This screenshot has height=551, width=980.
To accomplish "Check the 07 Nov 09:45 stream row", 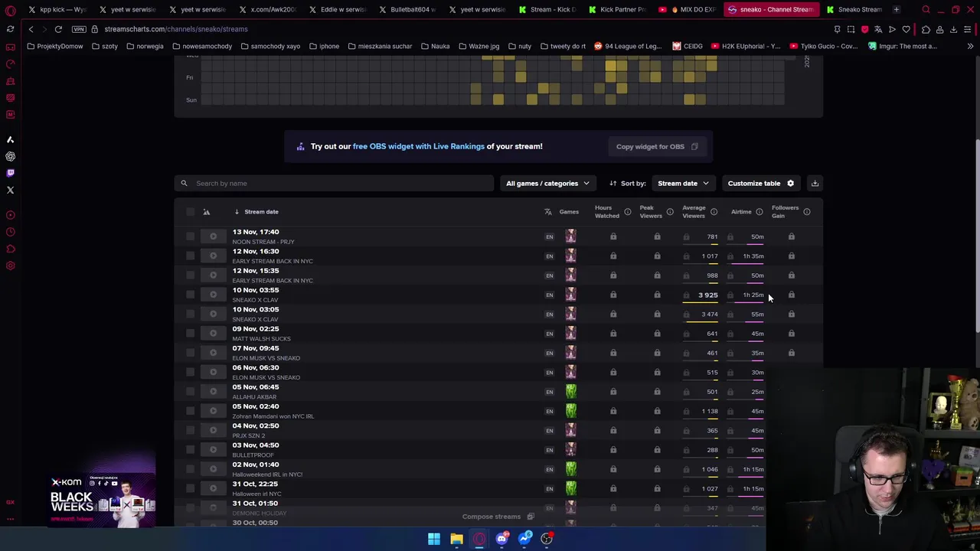I will (190, 353).
